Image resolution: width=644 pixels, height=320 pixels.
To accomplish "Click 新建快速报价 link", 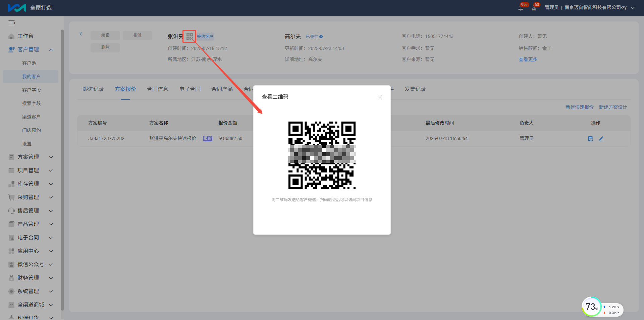I will point(580,107).
